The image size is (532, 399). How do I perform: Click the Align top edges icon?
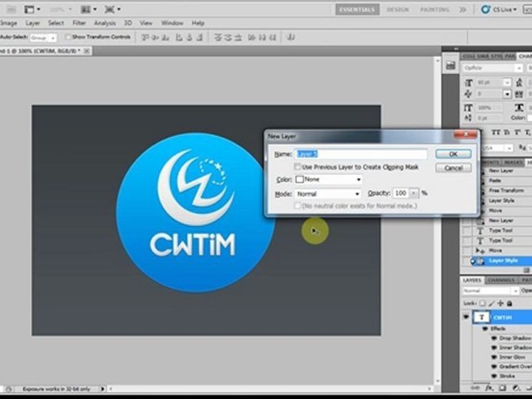tap(145, 37)
